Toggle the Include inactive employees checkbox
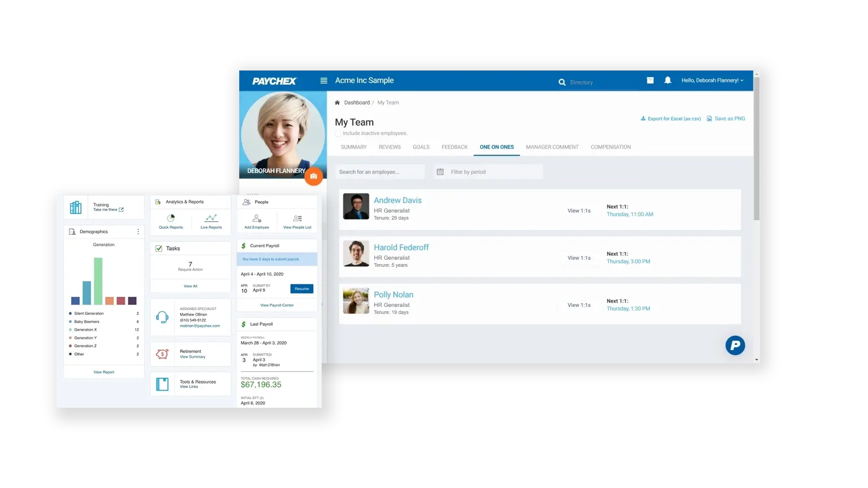 (338, 133)
